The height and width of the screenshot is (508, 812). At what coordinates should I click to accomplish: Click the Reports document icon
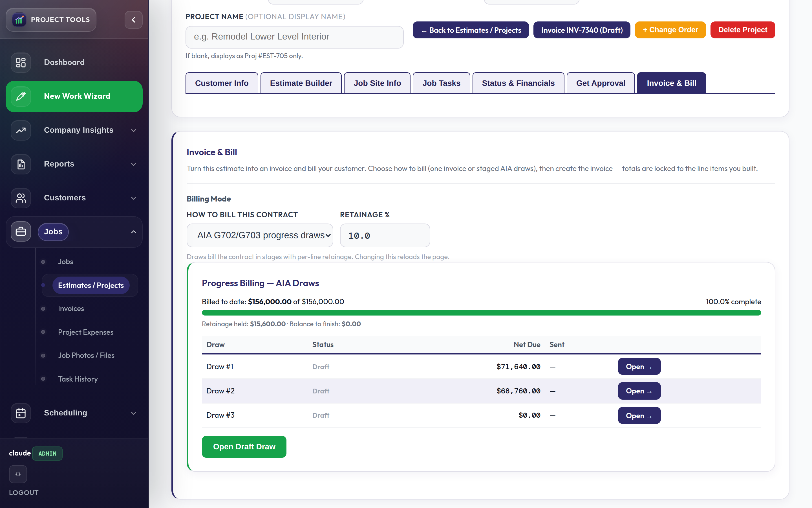pos(21,164)
